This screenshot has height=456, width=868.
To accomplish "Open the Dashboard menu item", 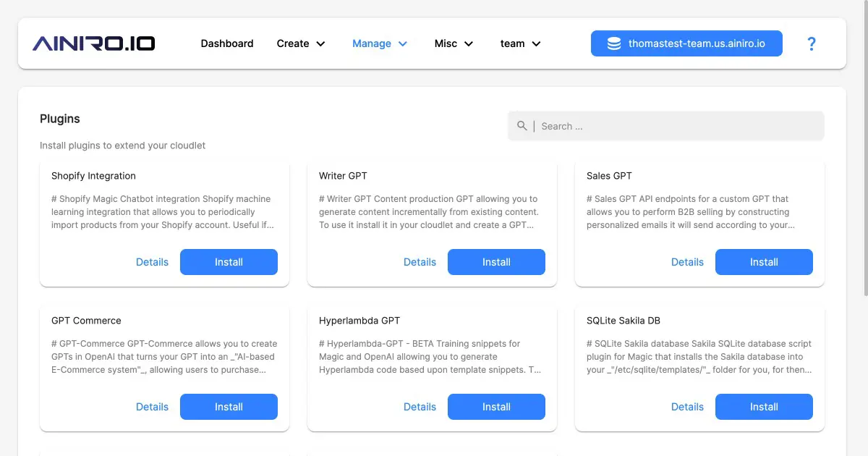I will pos(227,43).
